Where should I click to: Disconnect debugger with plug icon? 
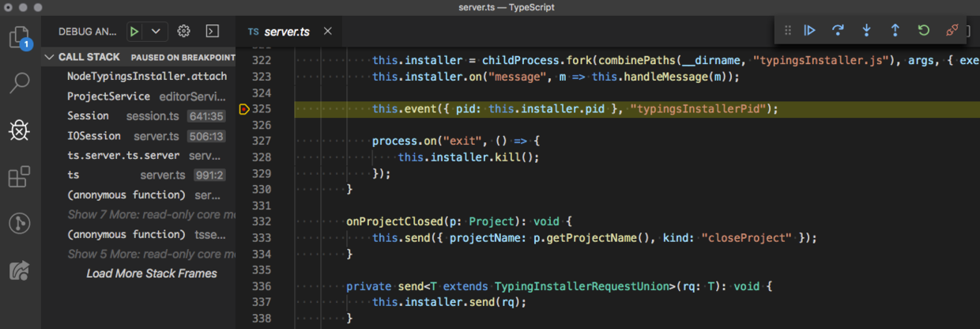tap(952, 31)
